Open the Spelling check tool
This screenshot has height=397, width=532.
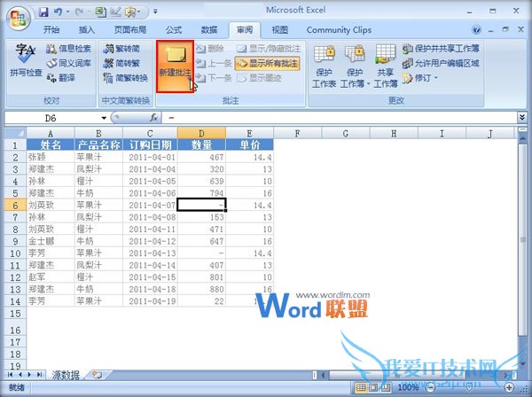26,61
